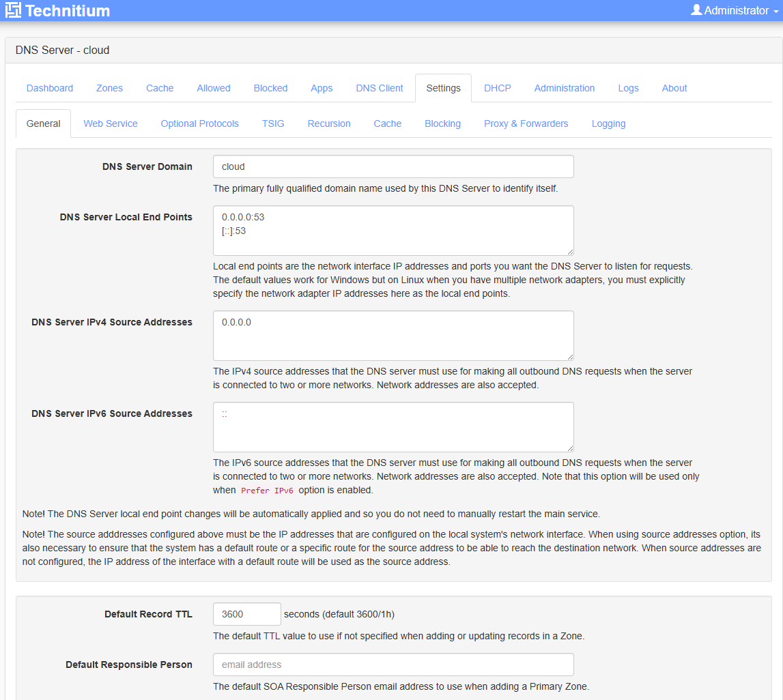Go to the Blocked tab
The height and width of the screenshot is (700, 783).
click(x=270, y=88)
